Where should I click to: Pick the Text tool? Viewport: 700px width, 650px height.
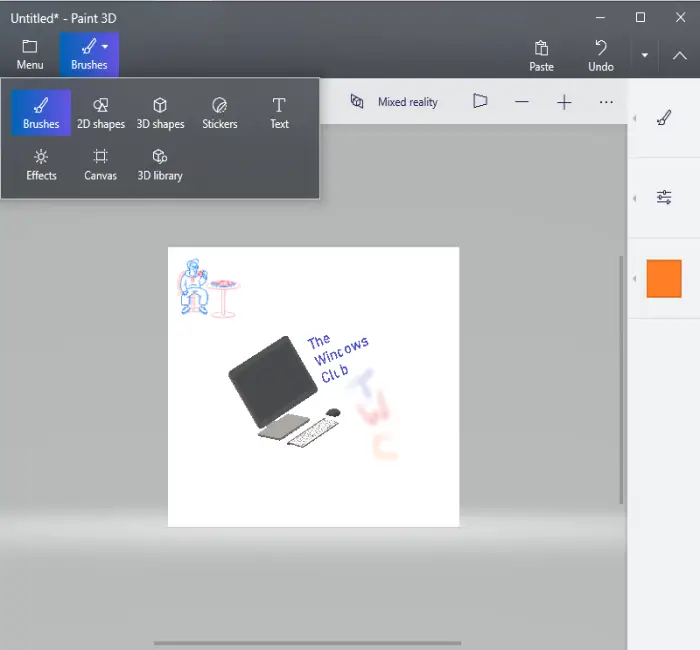coord(279,113)
